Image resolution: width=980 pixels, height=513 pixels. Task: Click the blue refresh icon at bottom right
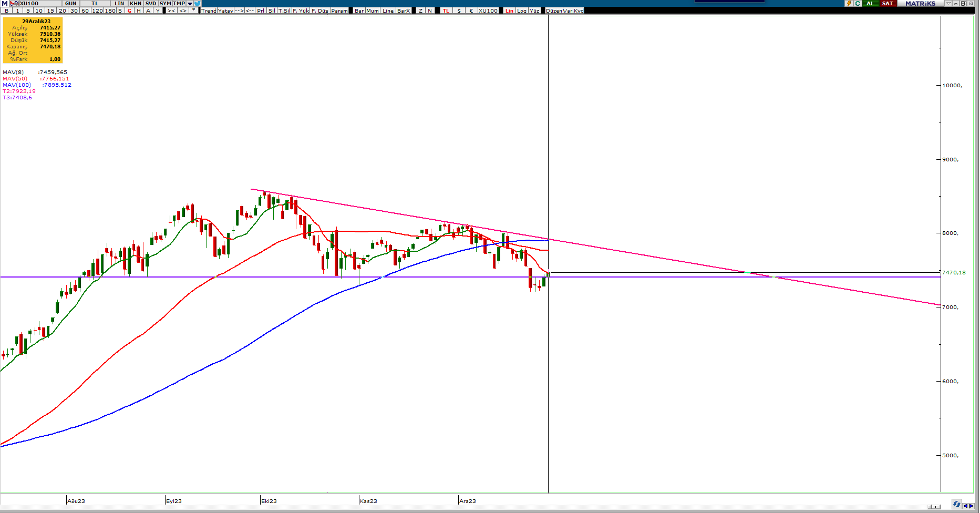(956, 505)
